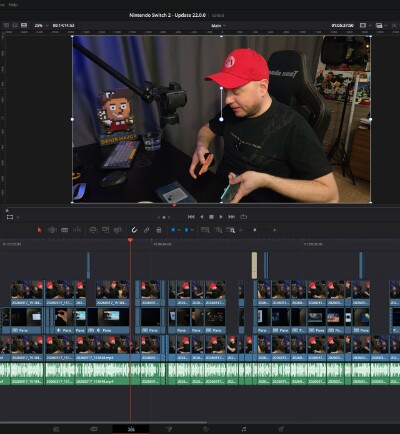Image resolution: width=400 pixels, height=434 pixels.
Task: Switch to the Deliver rocket page
Action: pos(281,429)
